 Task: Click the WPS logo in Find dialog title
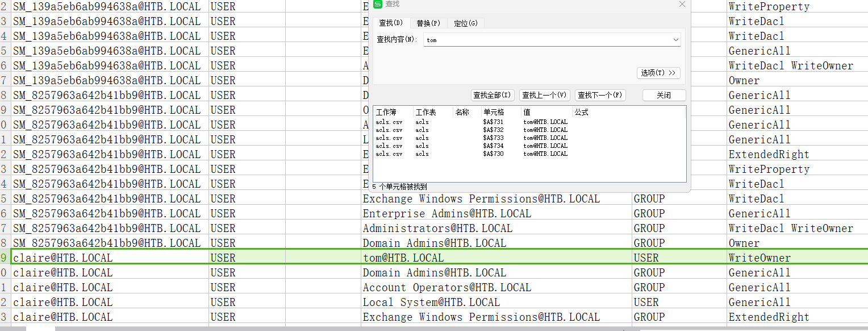tap(378, 5)
